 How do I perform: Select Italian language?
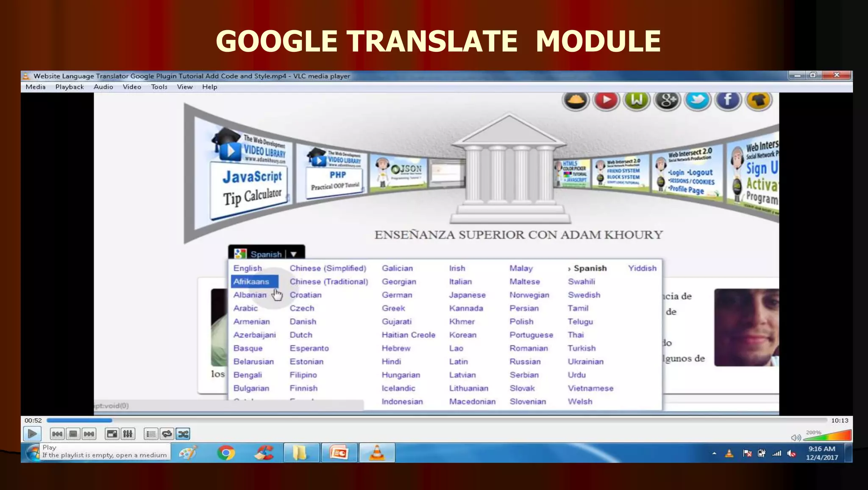pyautogui.click(x=460, y=281)
